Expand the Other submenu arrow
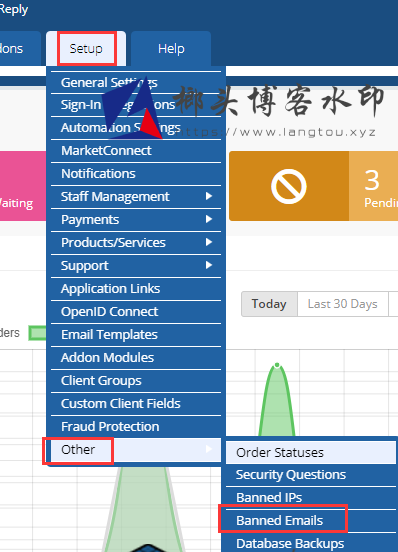 tap(209, 448)
